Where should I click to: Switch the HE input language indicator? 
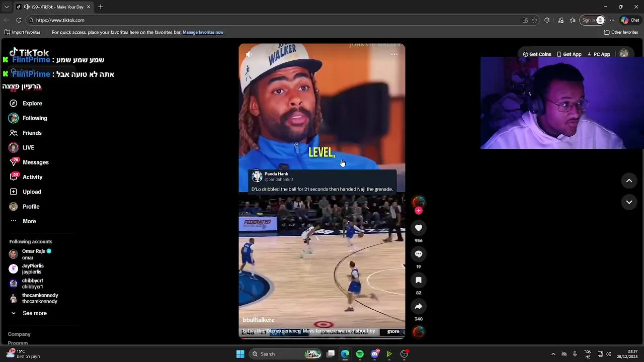(x=588, y=354)
